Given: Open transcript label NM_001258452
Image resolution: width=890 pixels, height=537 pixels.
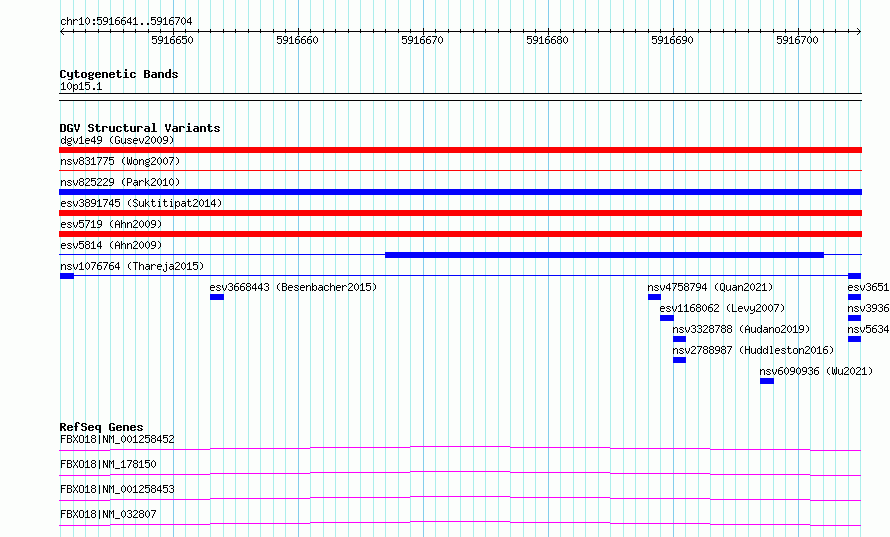Looking at the screenshot, I should [117, 439].
